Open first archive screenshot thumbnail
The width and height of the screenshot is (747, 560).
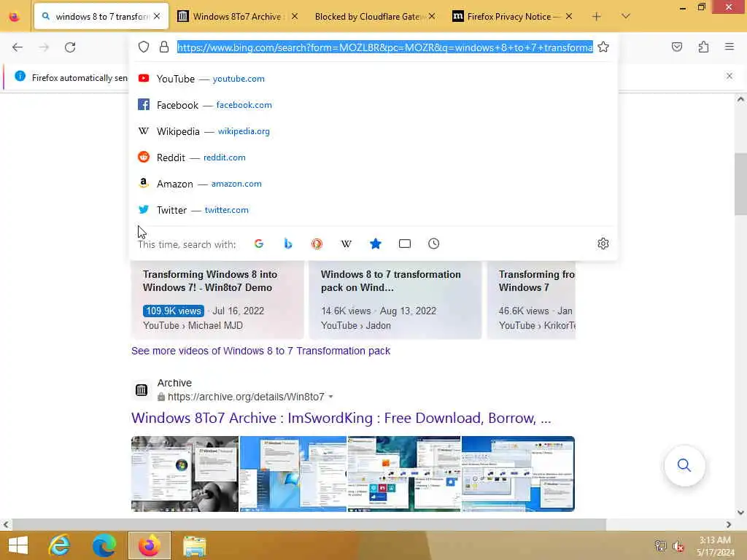pos(185,474)
